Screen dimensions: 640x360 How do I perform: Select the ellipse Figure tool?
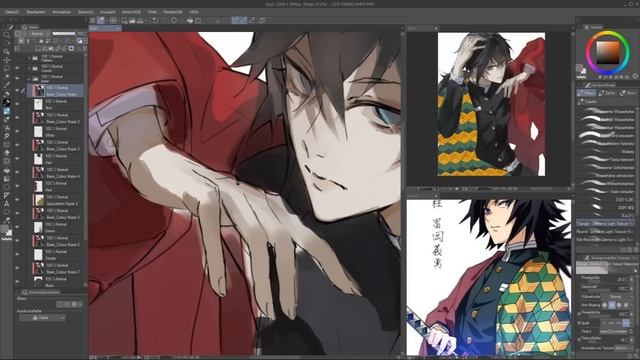[7, 187]
